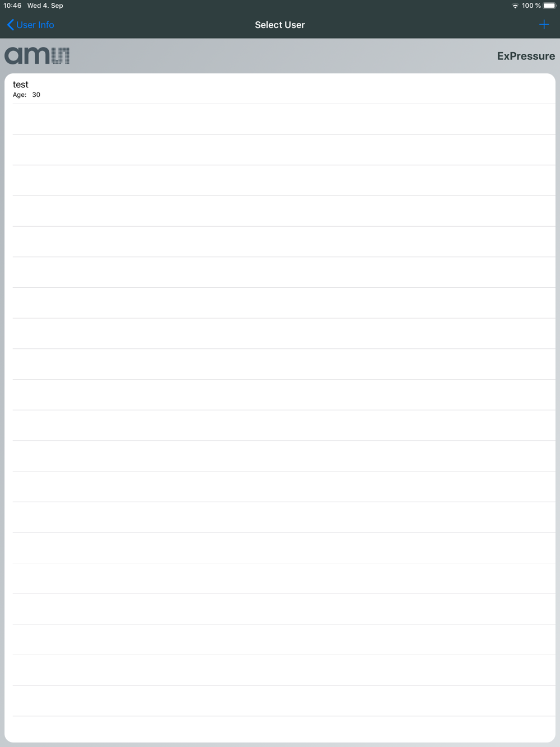Click the Age: 30 subtitle text
The image size is (560, 747).
pyautogui.click(x=26, y=95)
